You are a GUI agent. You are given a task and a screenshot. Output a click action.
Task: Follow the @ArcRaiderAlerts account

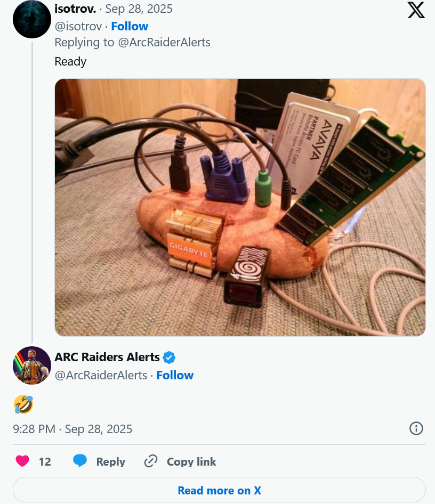click(x=175, y=375)
